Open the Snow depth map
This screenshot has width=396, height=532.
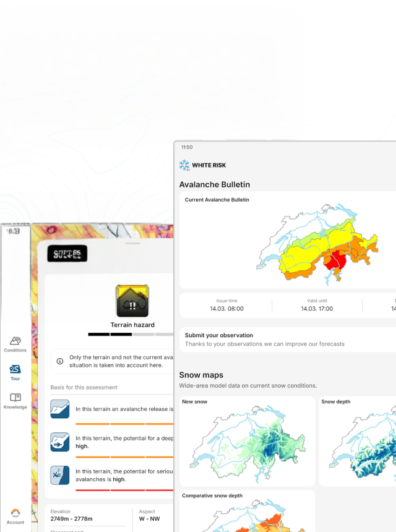[359, 440]
